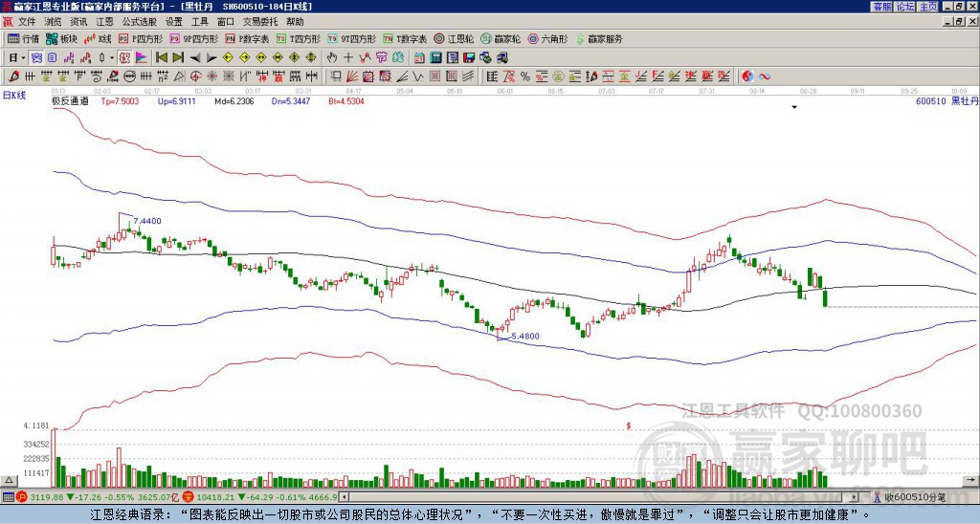Select the red pencil drawing tool
The image size is (980, 524).
pos(13,76)
